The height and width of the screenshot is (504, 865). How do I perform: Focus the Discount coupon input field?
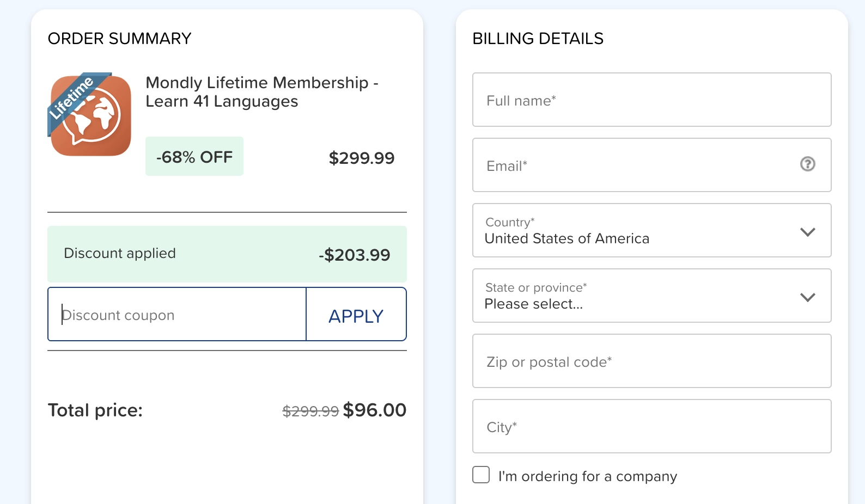[177, 315]
